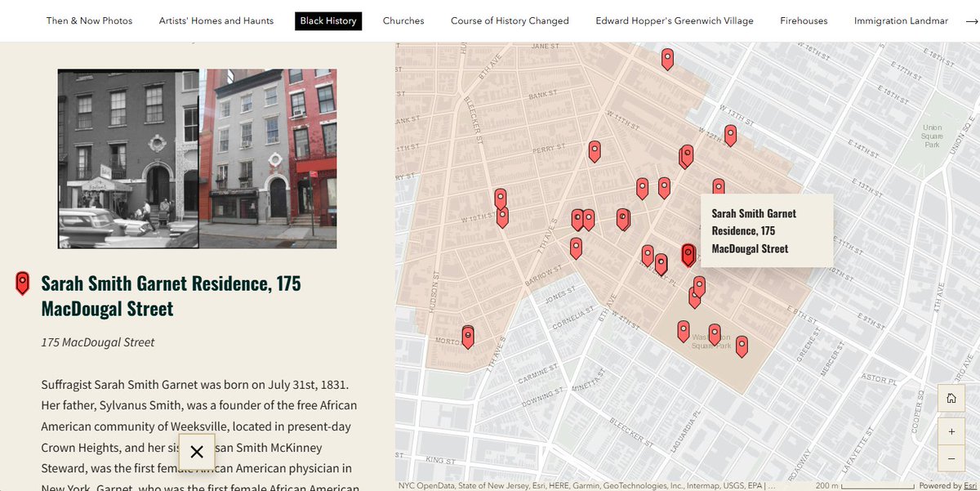This screenshot has height=491, width=980.
Task: Zoom in using the plus icon
Action: 951,431
